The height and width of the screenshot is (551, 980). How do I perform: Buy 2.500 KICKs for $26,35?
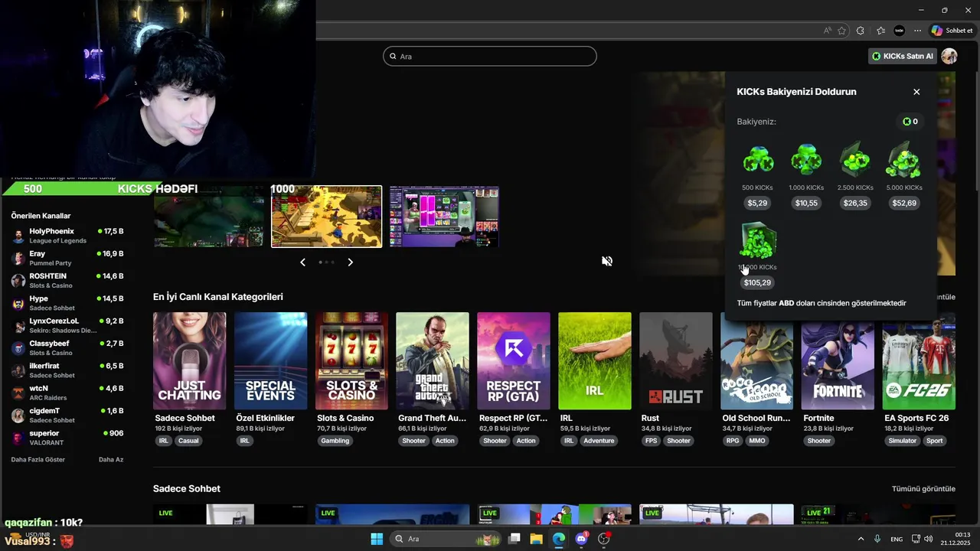tap(855, 203)
